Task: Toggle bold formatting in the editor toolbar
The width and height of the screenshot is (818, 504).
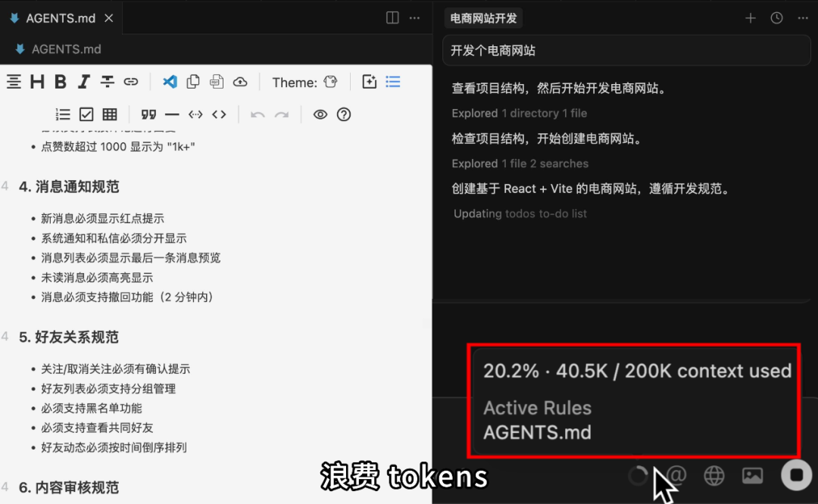Action: (59, 82)
